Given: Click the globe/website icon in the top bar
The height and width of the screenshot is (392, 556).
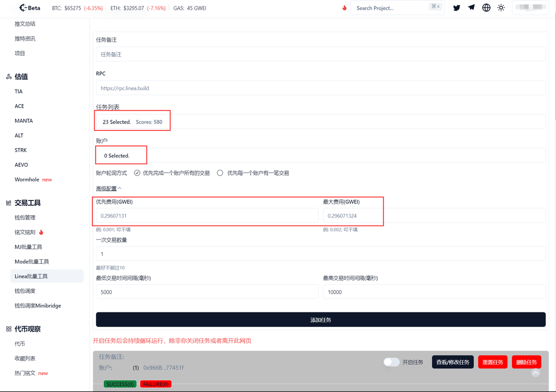Looking at the screenshot, I should (x=486, y=8).
